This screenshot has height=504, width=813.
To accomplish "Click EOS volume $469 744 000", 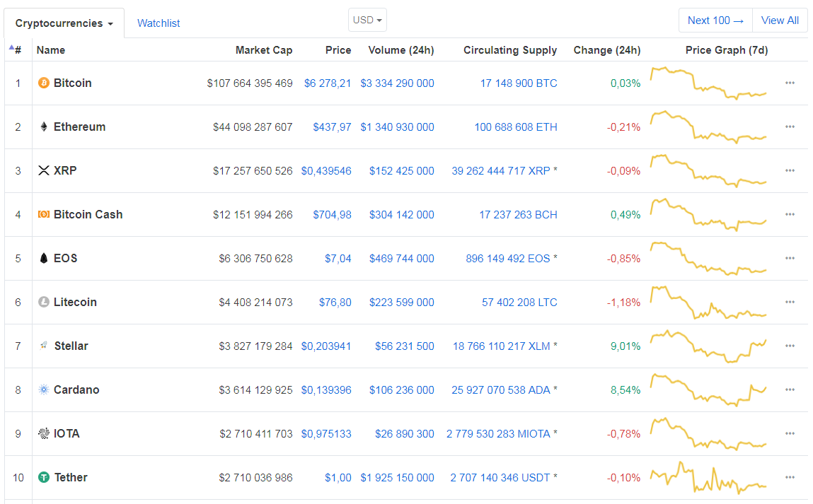I will [402, 258].
